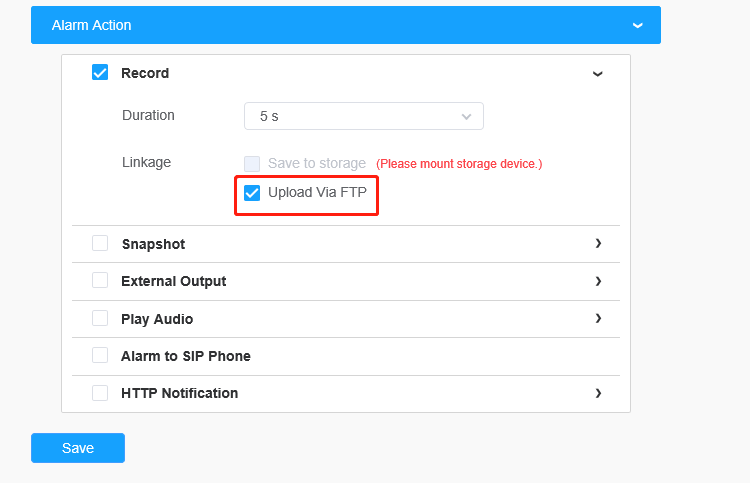
Task: Enable the Snapshot checkbox
Action: [x=100, y=243]
